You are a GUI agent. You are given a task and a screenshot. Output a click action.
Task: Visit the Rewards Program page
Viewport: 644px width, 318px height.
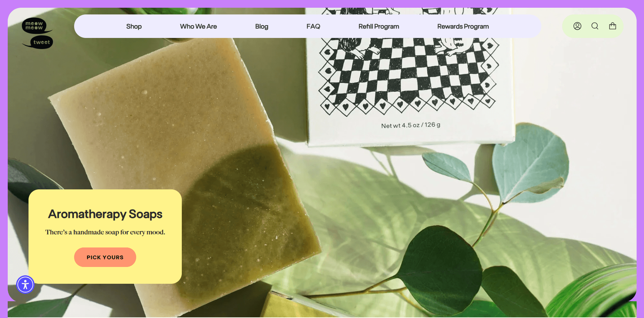463,27
